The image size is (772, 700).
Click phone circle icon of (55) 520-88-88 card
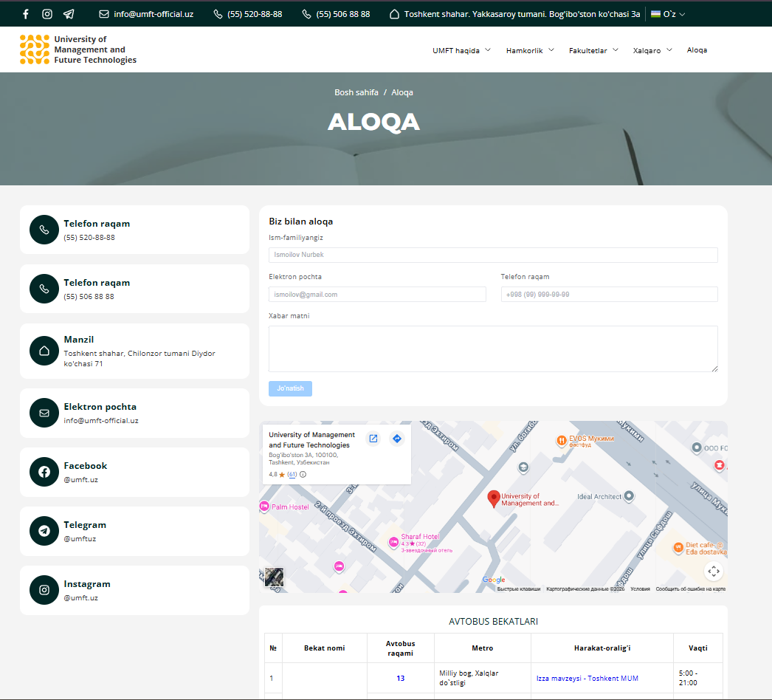[x=44, y=230]
